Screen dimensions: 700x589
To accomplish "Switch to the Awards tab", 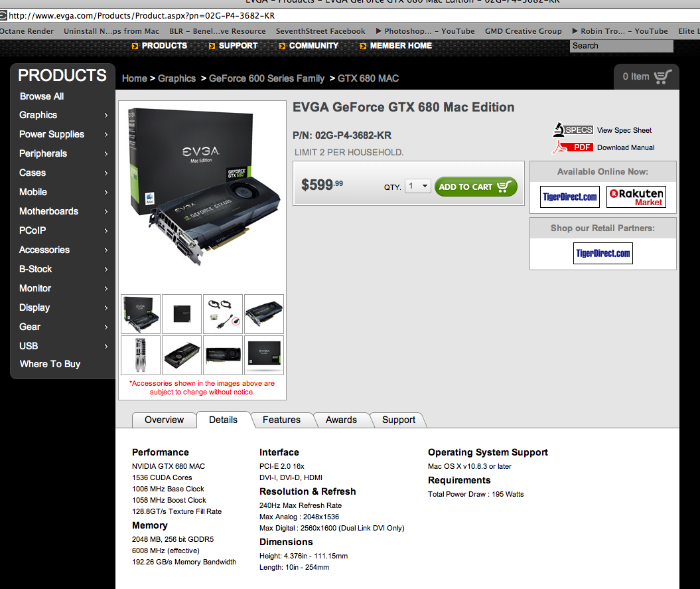I will 341,420.
